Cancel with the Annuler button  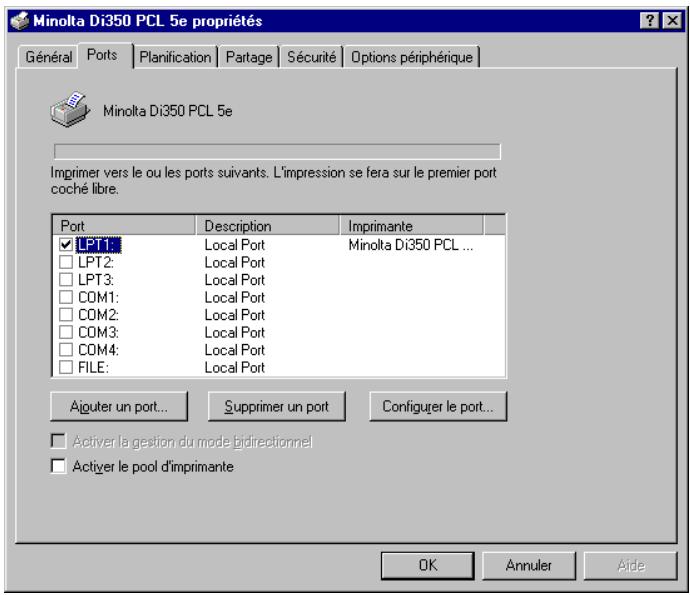click(x=529, y=565)
